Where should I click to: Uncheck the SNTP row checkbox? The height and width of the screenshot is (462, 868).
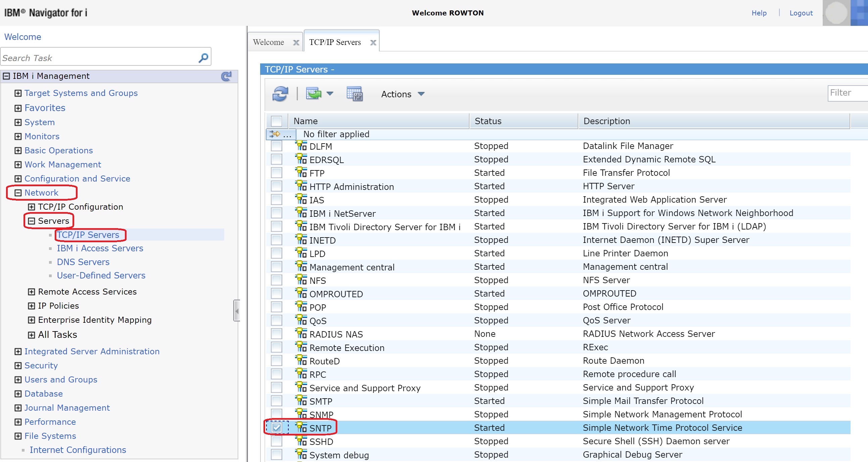(276, 428)
